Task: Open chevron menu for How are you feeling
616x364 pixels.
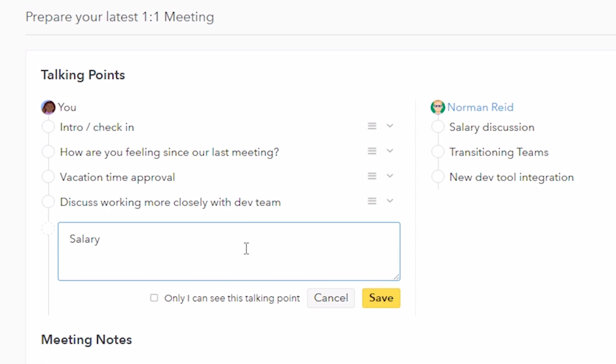Action: 390,151
